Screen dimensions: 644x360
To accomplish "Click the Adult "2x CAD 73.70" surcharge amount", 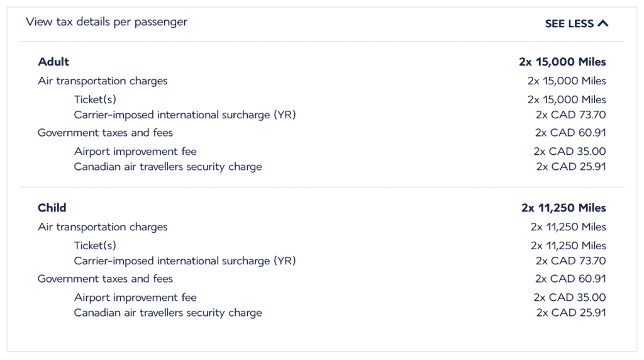I will coord(570,115).
